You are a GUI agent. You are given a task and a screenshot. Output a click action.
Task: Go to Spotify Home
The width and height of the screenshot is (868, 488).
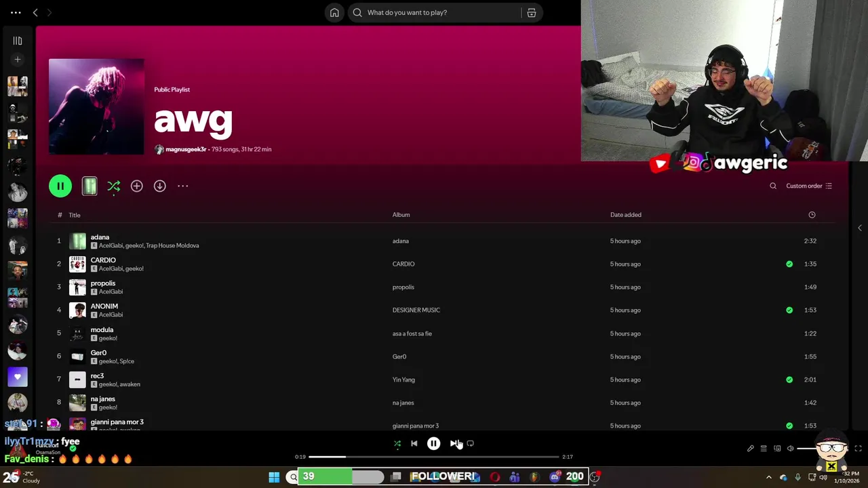point(334,12)
